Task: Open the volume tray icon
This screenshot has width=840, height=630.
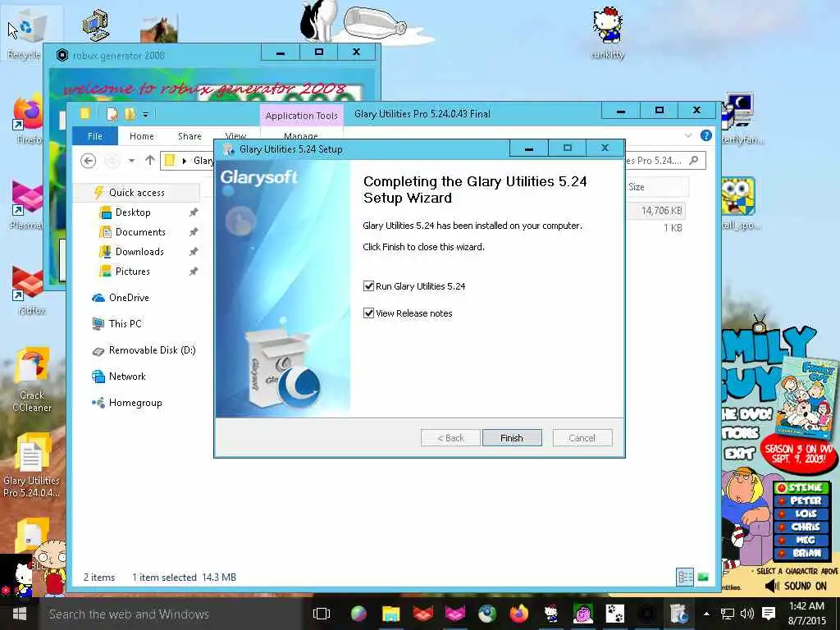Action: [746, 614]
